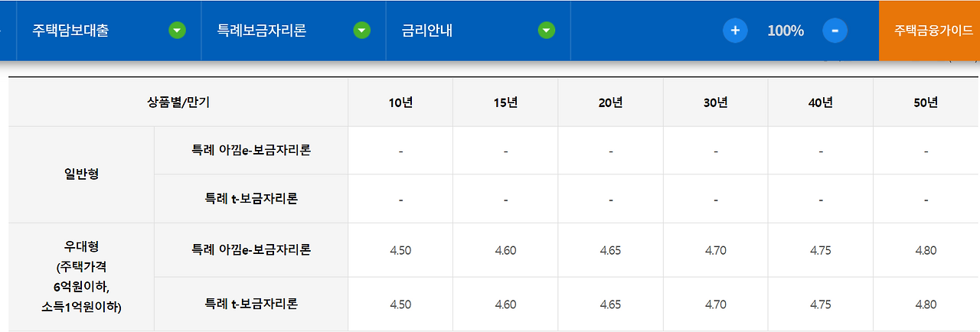Click the 50년 column header
This screenshot has width=980, height=332.
[926, 103]
